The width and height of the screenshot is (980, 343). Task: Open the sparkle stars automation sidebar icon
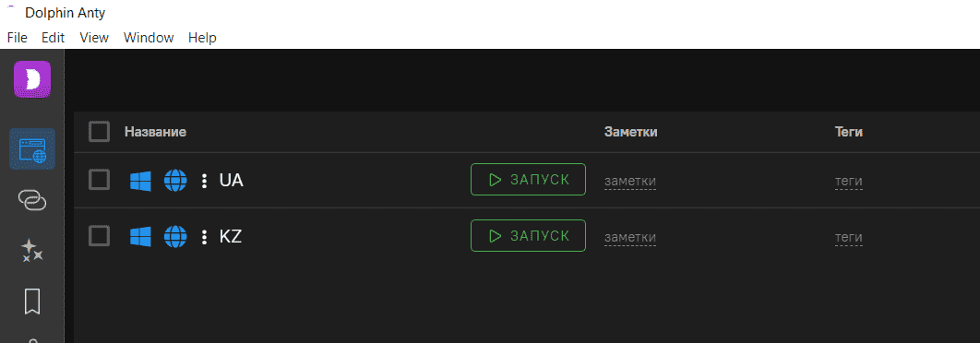(32, 250)
